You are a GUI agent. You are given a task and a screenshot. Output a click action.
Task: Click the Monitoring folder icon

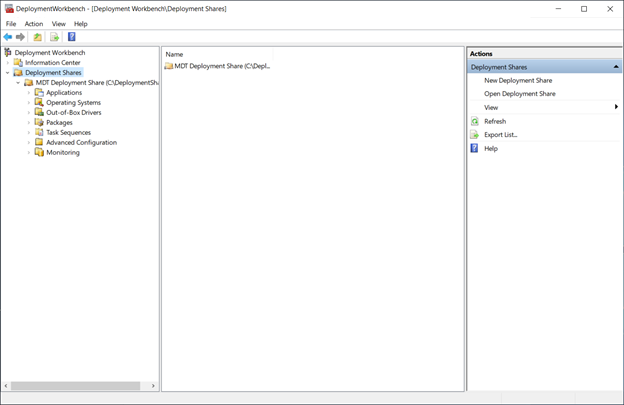[x=39, y=152]
